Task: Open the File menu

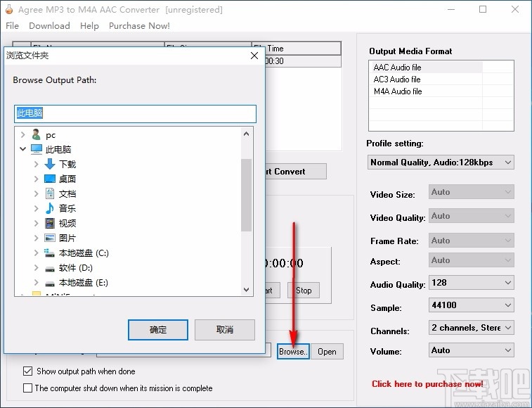Action: click(12, 26)
